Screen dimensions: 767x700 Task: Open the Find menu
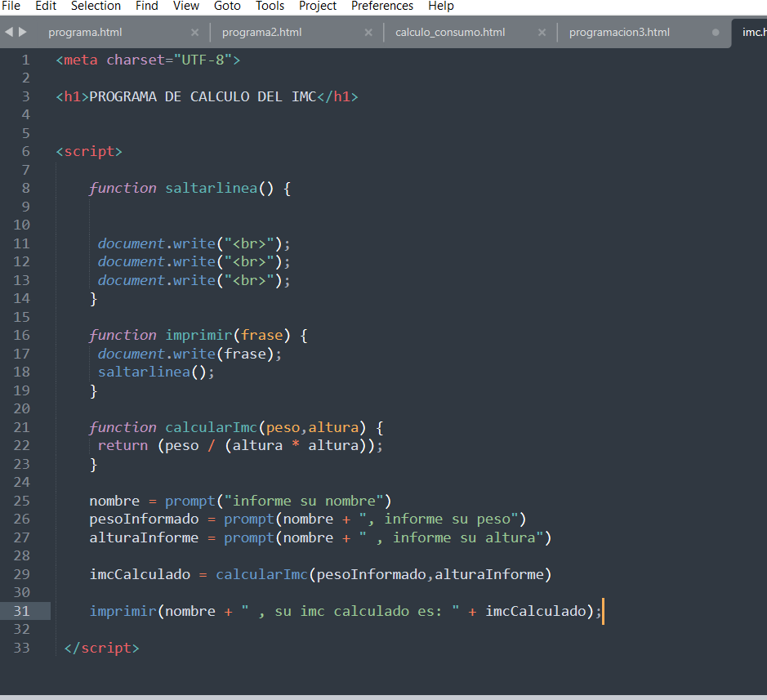[147, 6]
